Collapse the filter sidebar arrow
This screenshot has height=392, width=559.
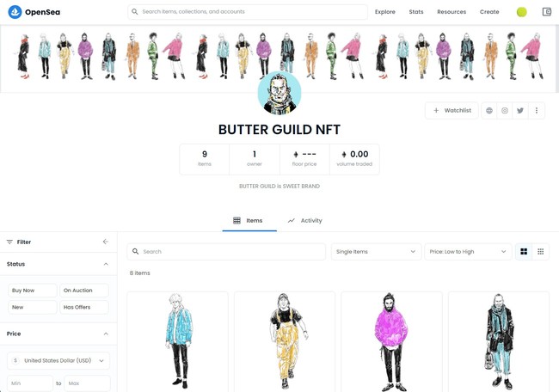click(106, 242)
